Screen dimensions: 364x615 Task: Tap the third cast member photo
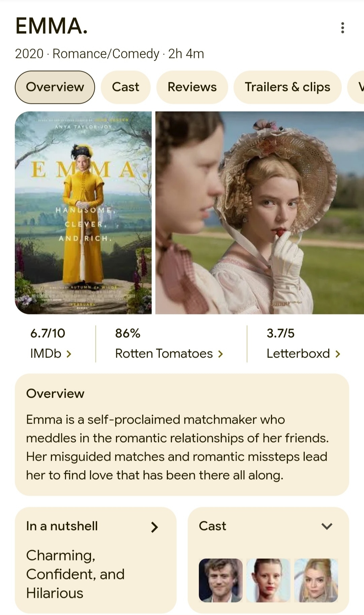click(316, 580)
